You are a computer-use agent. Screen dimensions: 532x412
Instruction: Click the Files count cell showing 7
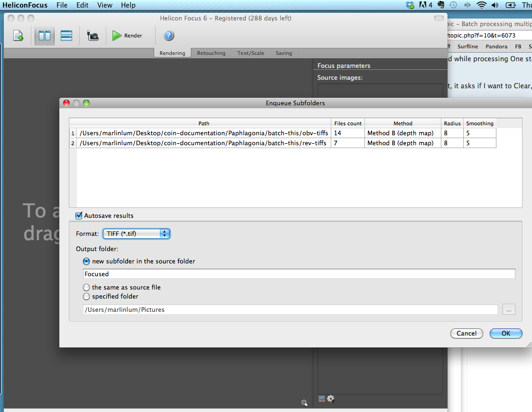[348, 143]
